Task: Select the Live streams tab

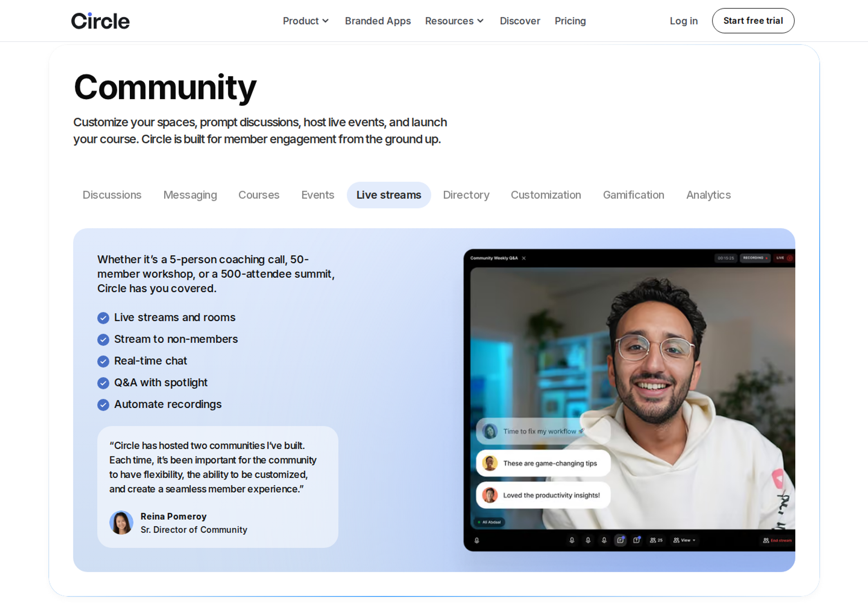Action: [x=389, y=195]
